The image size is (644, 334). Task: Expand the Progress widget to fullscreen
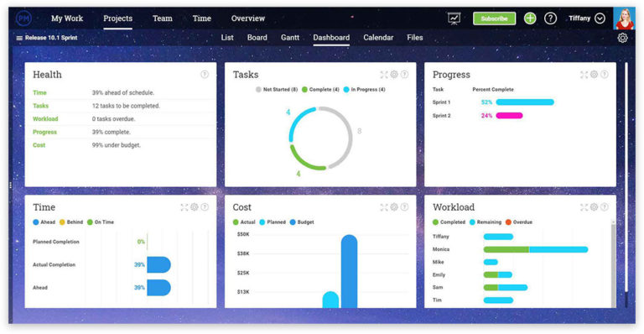[584, 75]
